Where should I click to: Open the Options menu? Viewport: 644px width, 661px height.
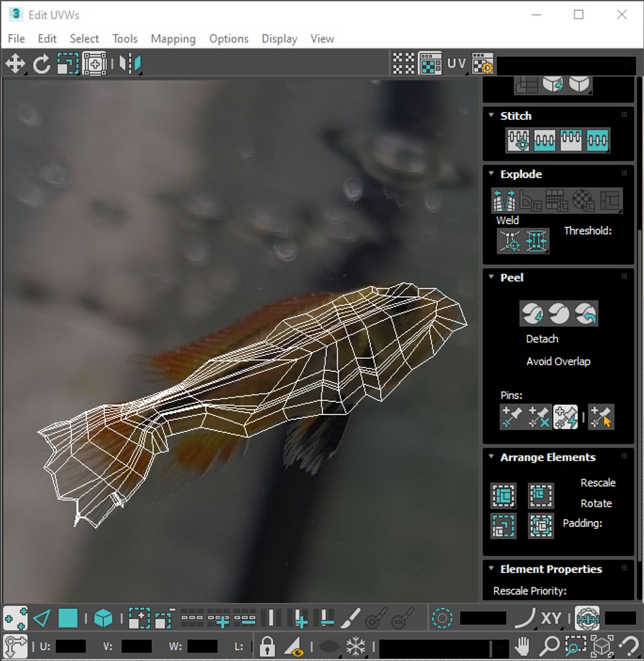pyautogui.click(x=229, y=39)
